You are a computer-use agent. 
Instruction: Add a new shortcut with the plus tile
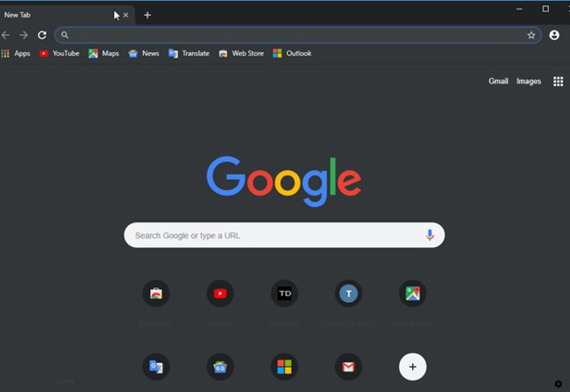point(413,367)
